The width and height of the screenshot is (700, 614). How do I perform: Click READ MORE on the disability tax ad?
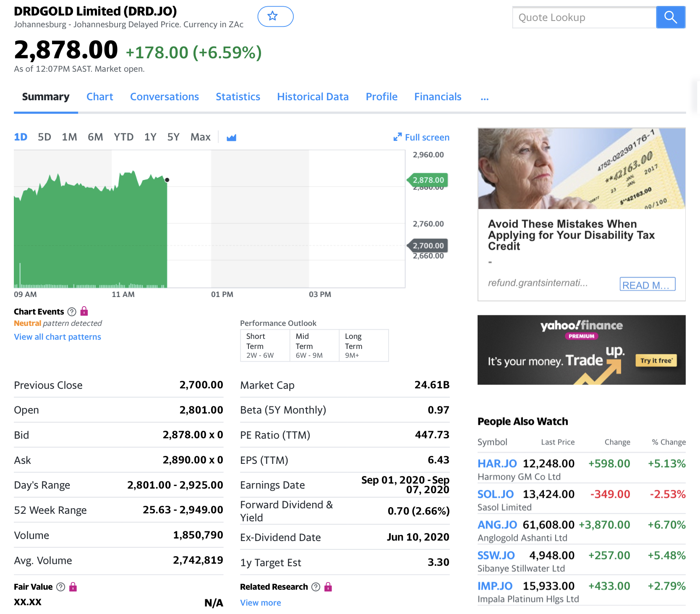point(648,284)
